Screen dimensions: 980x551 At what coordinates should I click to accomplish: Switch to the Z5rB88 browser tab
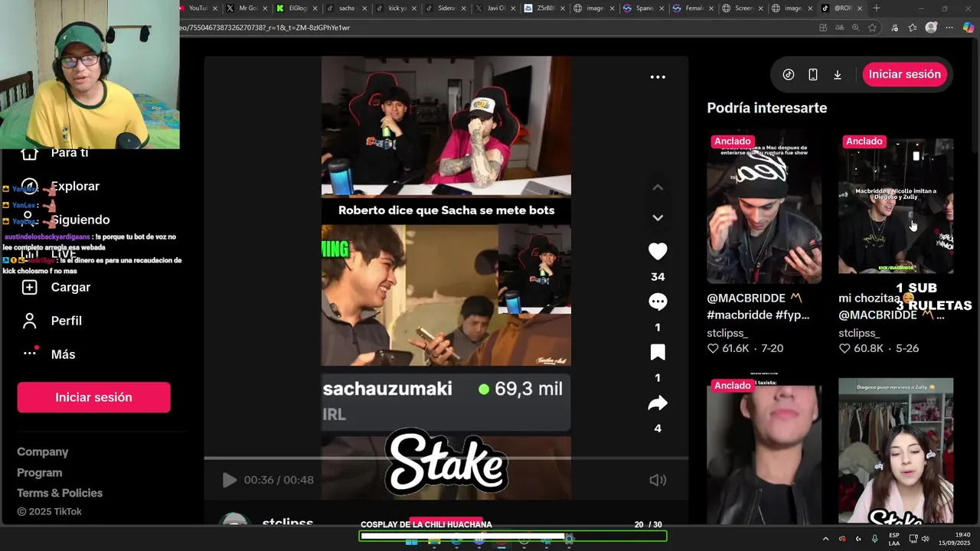pos(546,8)
